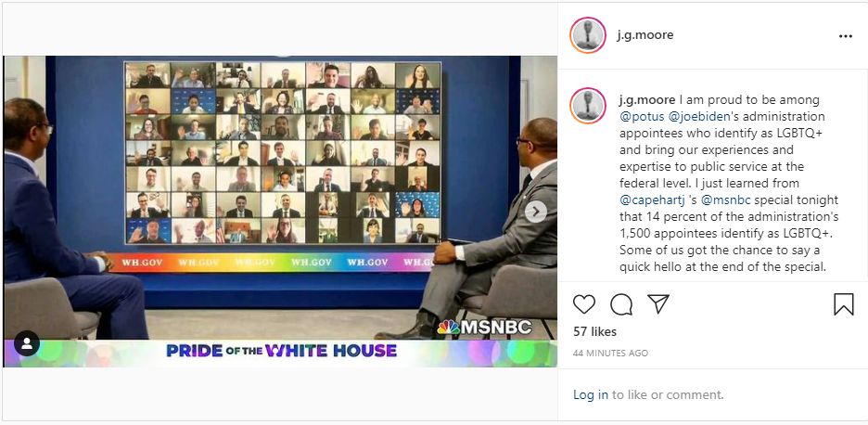Image resolution: width=868 pixels, height=425 pixels.
Task: Click the Log in link
Action: pos(591,395)
